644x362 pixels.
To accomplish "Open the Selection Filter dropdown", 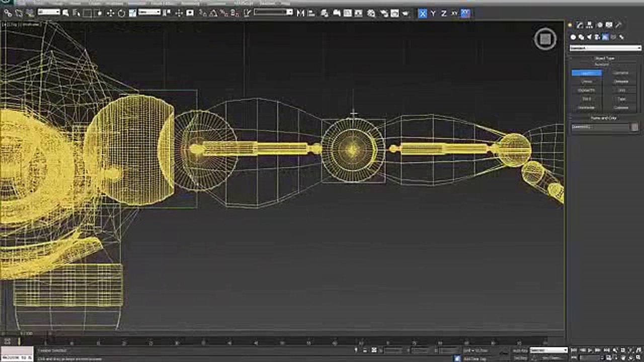I will [49, 12].
